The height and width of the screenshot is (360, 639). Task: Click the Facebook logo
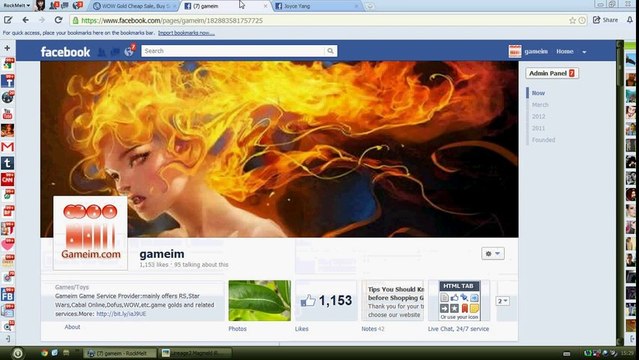coord(65,52)
